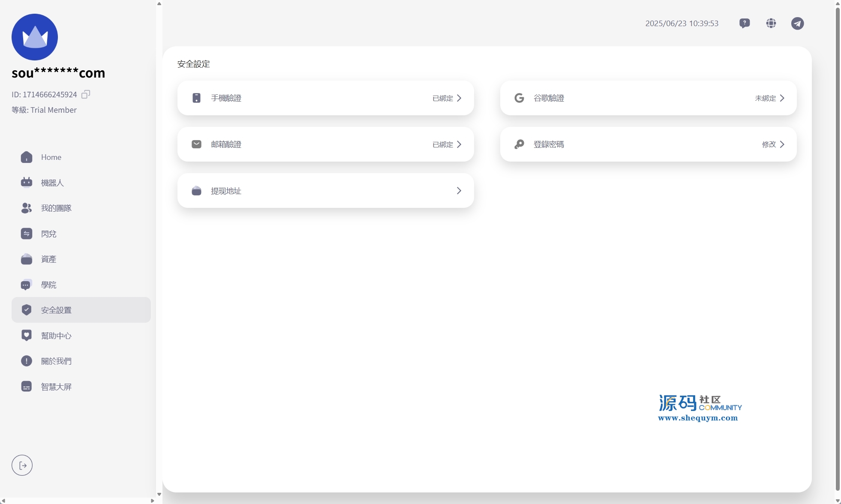This screenshot has width=841, height=504.
Task: Open 機器人 sidebar menu item
Action: [52, 183]
